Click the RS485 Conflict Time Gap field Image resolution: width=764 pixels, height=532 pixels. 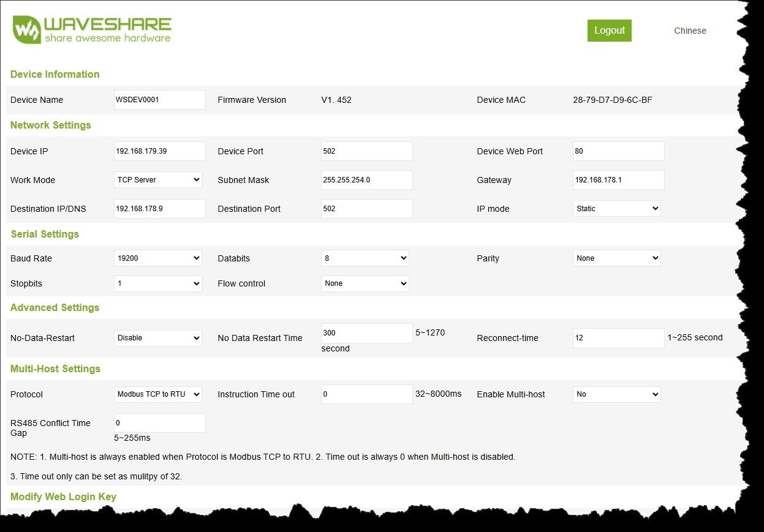(159, 423)
